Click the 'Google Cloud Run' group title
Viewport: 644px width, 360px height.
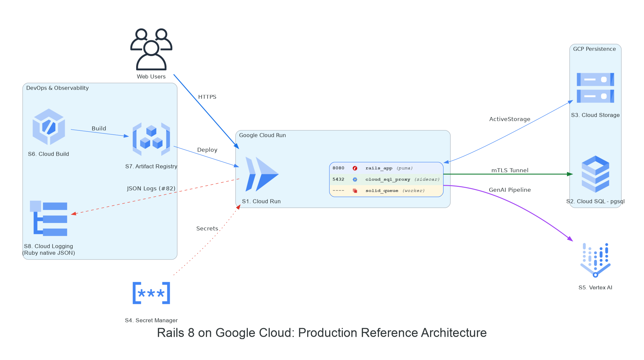[262, 135]
